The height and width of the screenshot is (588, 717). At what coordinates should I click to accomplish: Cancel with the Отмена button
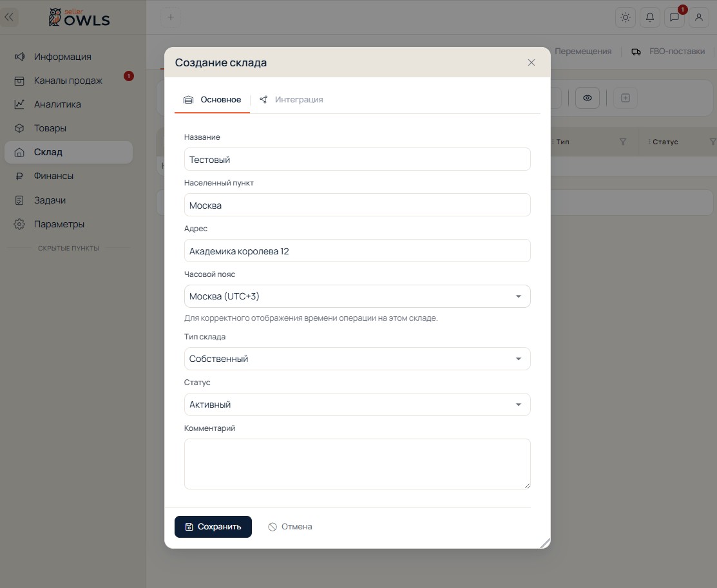tap(290, 527)
